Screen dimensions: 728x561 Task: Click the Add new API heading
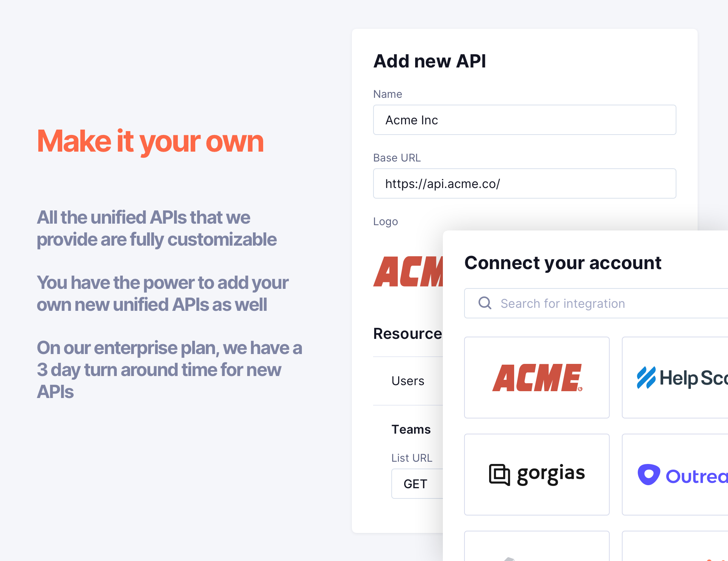[x=430, y=61]
